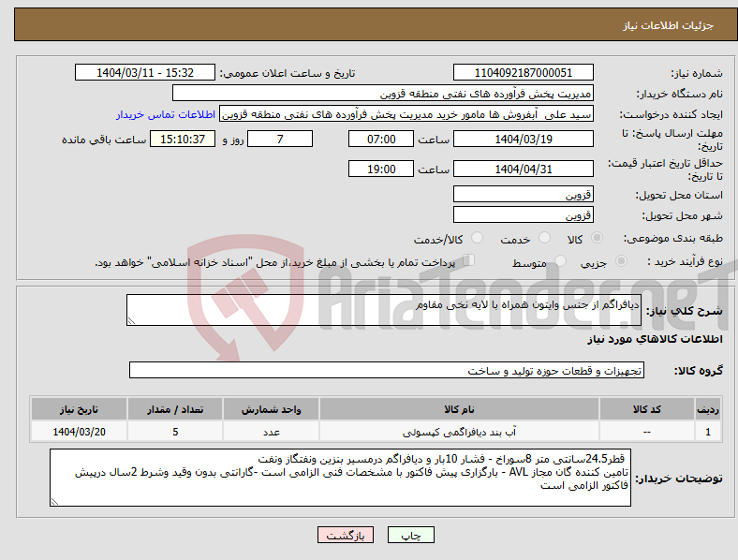Click the نام کالا column header
Screen dimensions: 738x560
[x=459, y=409]
